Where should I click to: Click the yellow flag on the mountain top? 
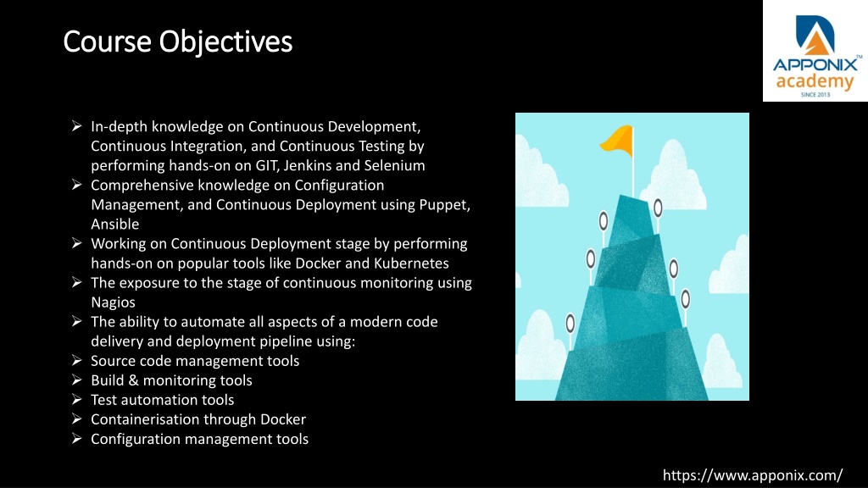[617, 140]
